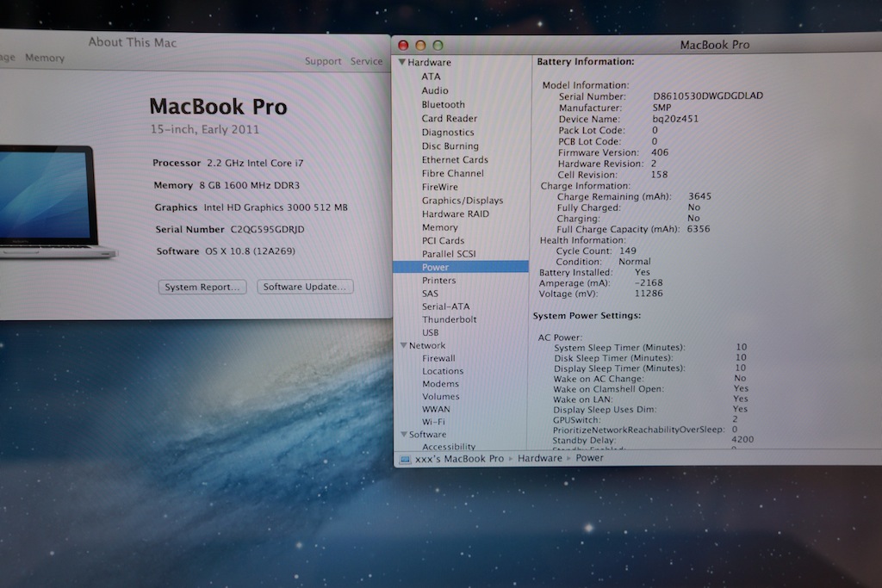
Task: Click the MacBook Pro laptop image
Action: (x=54, y=202)
